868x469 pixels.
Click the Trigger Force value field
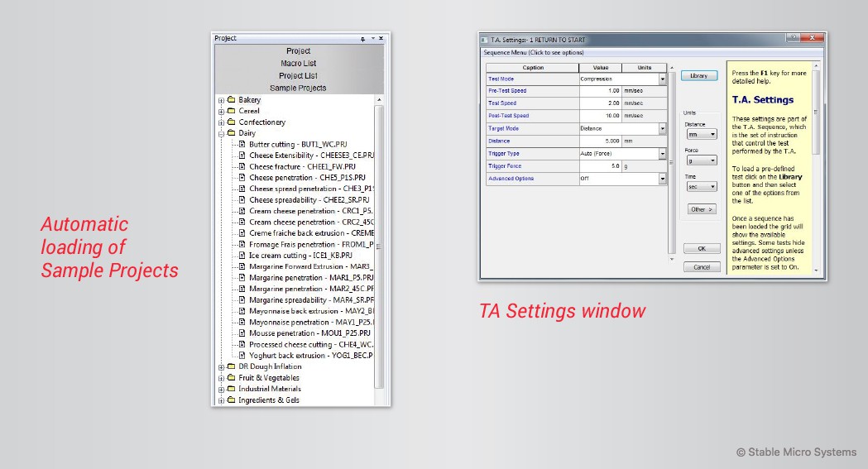click(600, 166)
